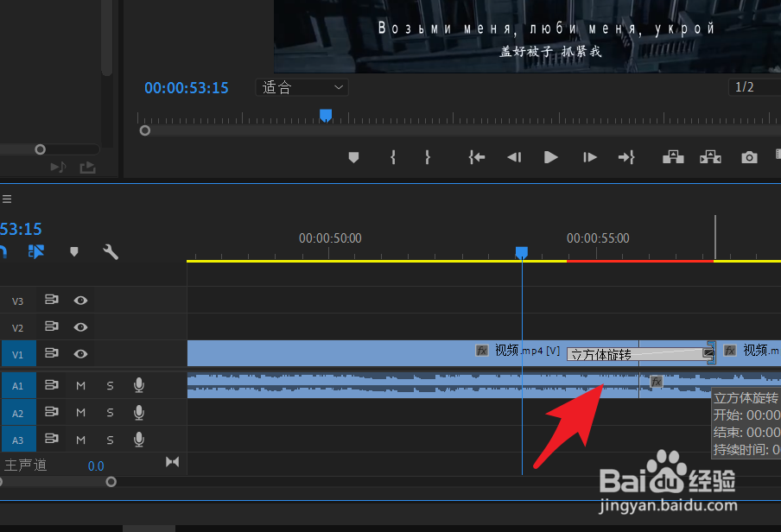
Task: Select the 立方体旋转 transition on V1
Action: (639, 354)
